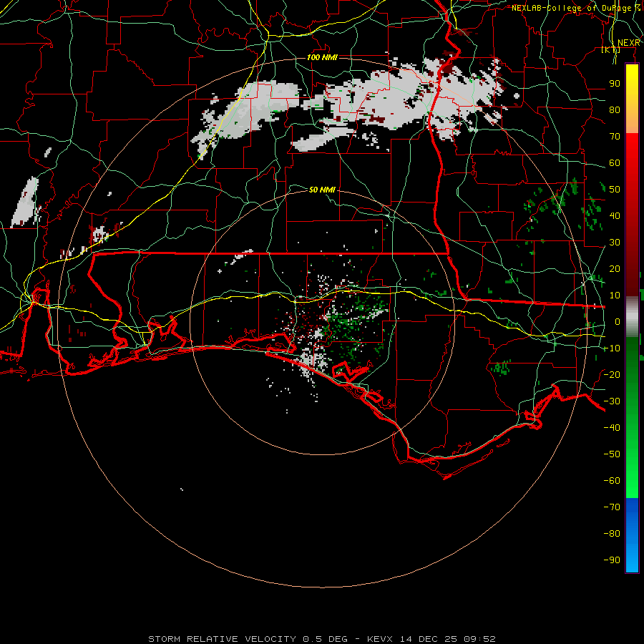The width and height of the screenshot is (644, 644).
Task: Click the "KT" units label above color bar
Action: click(610, 49)
